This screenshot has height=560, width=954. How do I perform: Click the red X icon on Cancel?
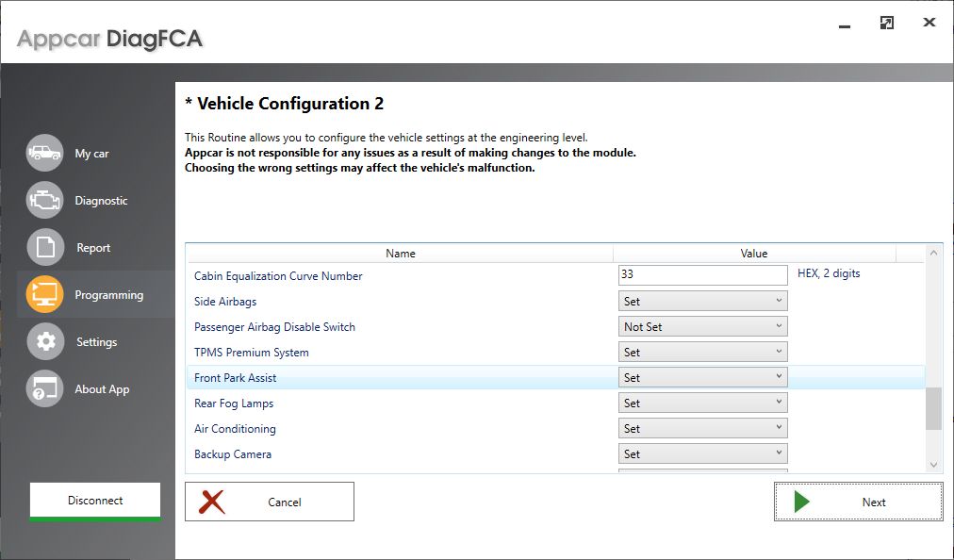click(x=212, y=502)
